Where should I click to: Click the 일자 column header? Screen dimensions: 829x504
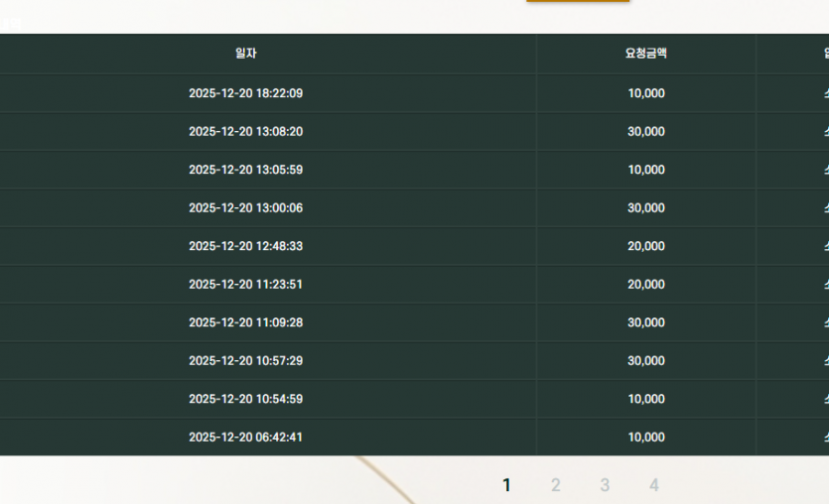(x=246, y=54)
